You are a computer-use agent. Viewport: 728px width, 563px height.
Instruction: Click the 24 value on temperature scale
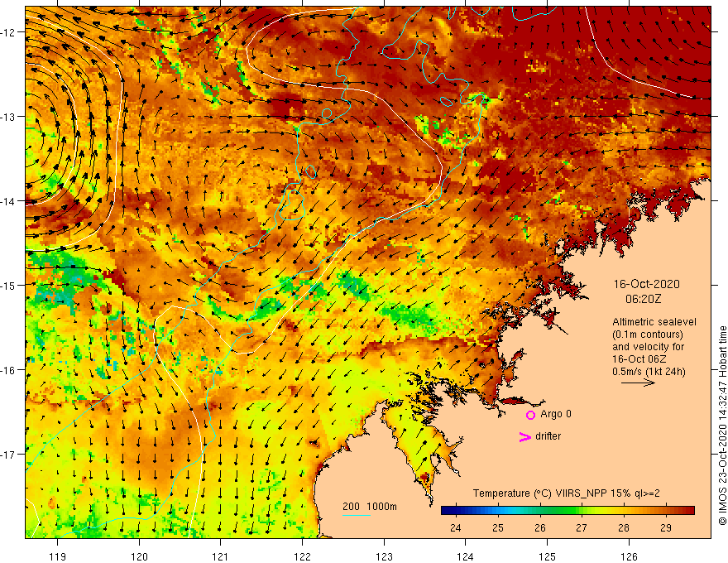pyautogui.click(x=456, y=527)
